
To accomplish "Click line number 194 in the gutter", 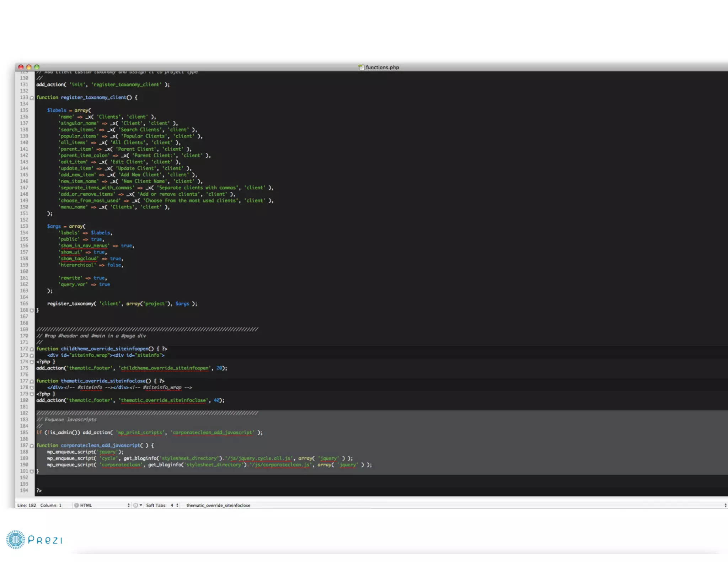I will (x=24, y=491).
